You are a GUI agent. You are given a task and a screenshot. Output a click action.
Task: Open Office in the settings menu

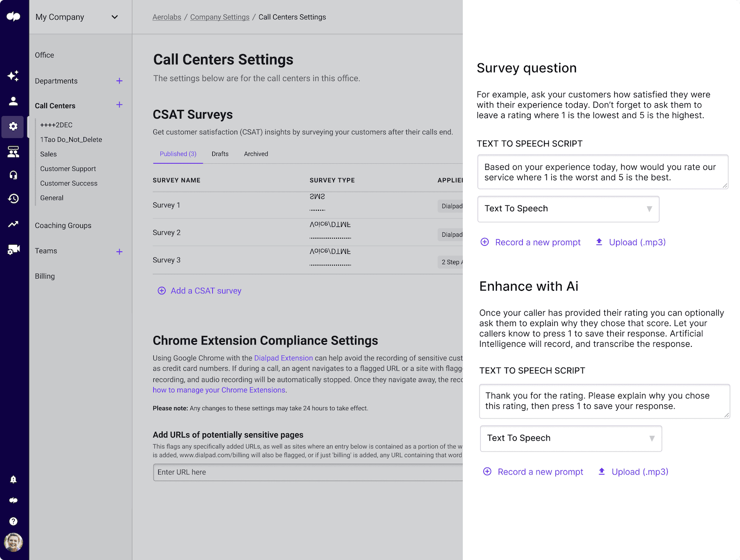point(44,55)
